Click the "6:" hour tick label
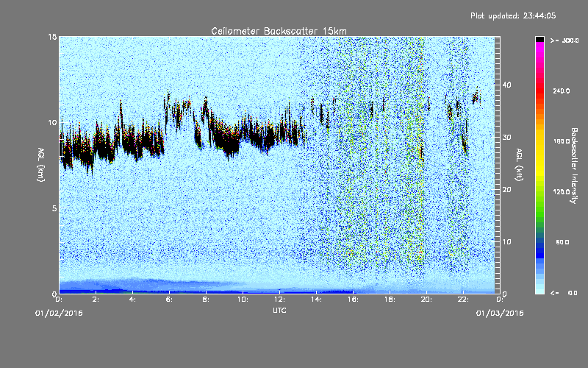588x368 pixels. pos(169,300)
